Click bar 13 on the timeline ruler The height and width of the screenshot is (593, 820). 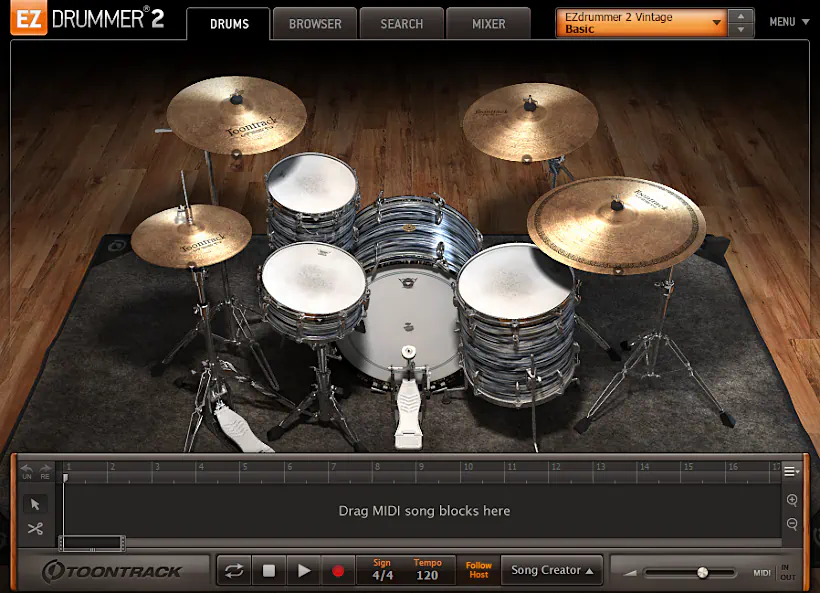click(600, 467)
